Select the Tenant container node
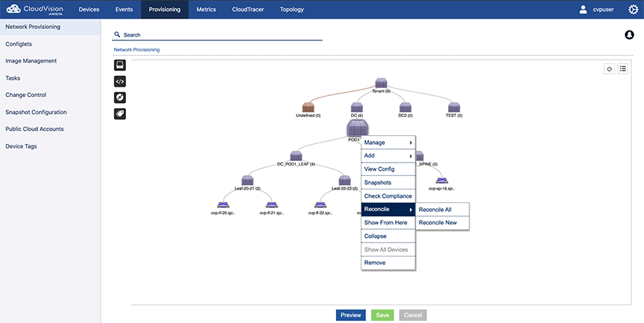644x323 pixels. point(381,83)
